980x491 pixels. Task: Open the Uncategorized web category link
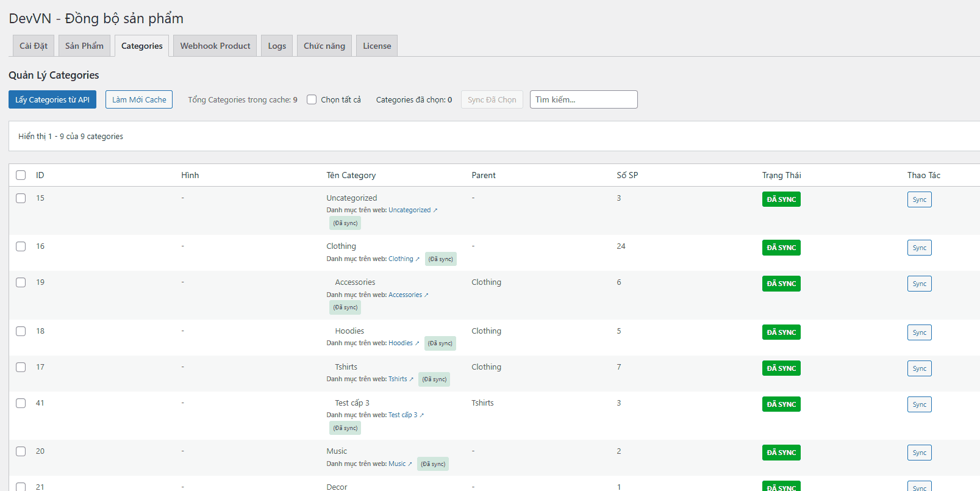click(x=410, y=210)
